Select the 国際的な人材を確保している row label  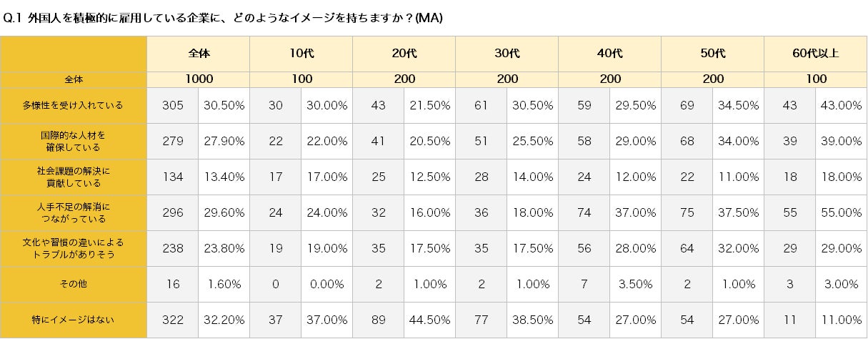(x=74, y=141)
